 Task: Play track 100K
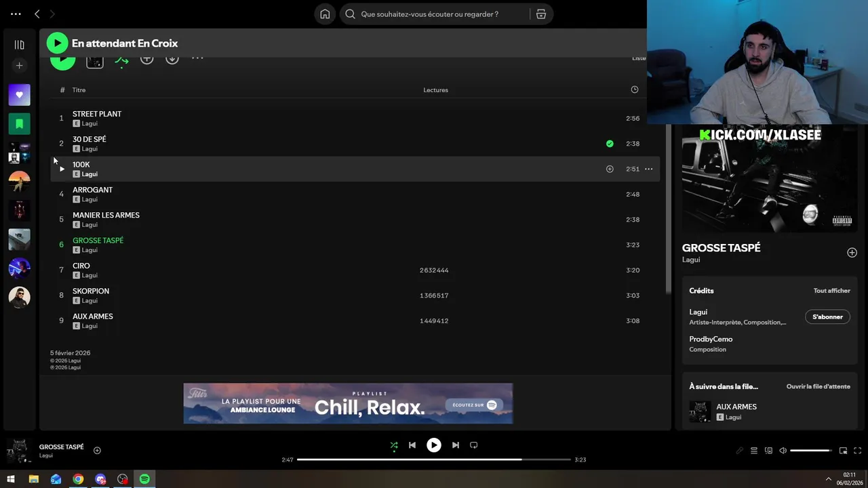(x=61, y=169)
